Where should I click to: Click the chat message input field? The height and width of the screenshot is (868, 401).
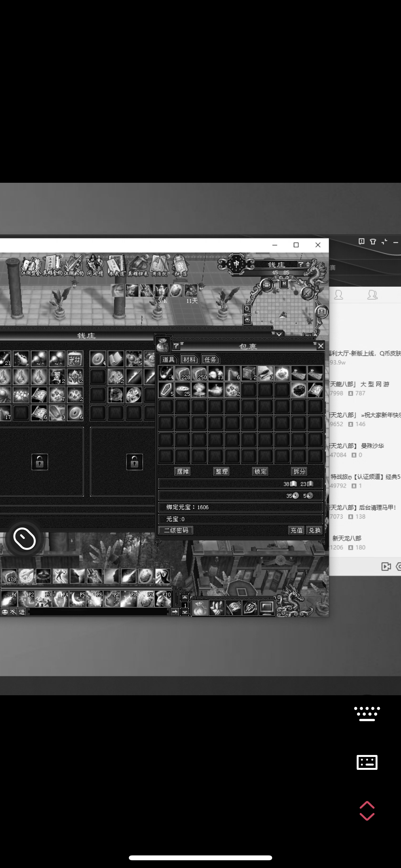tap(98, 612)
